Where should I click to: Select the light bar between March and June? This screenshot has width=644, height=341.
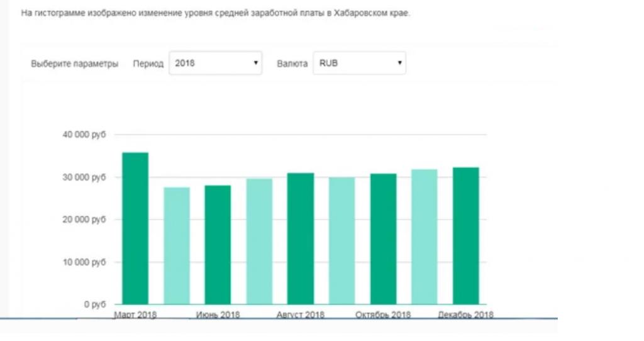[177, 246]
